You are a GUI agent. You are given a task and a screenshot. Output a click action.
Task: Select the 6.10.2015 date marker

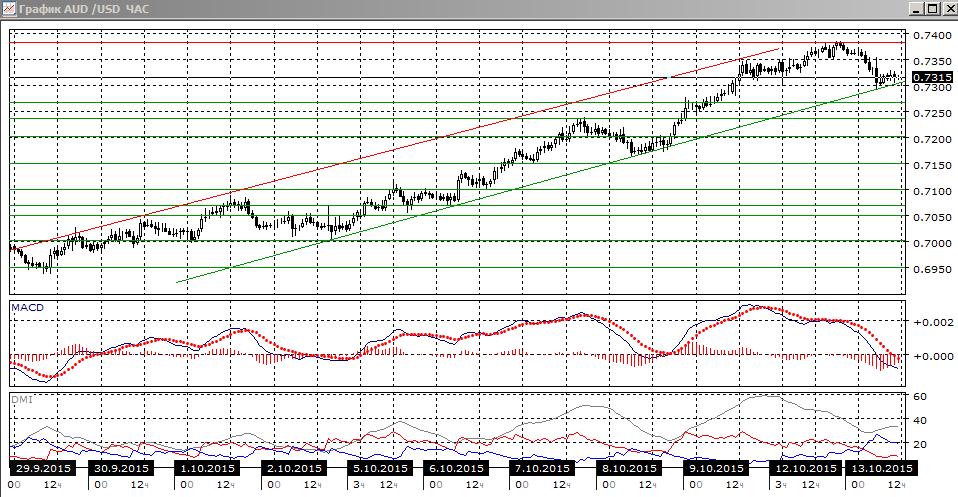[x=455, y=468]
